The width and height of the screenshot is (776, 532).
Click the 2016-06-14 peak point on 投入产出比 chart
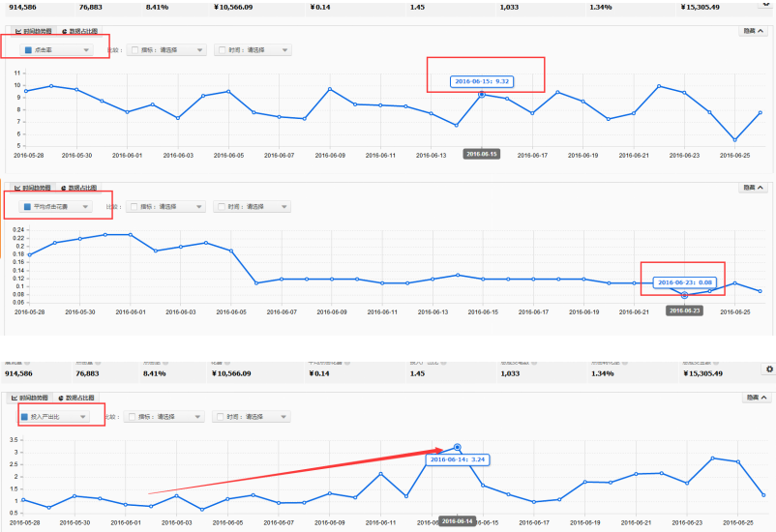point(457,448)
